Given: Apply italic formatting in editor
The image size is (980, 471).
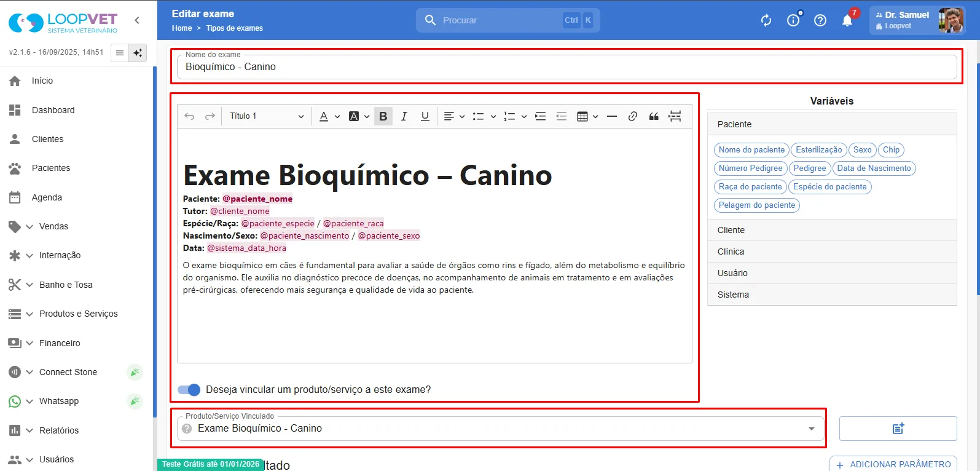Looking at the screenshot, I should pyautogui.click(x=404, y=116).
